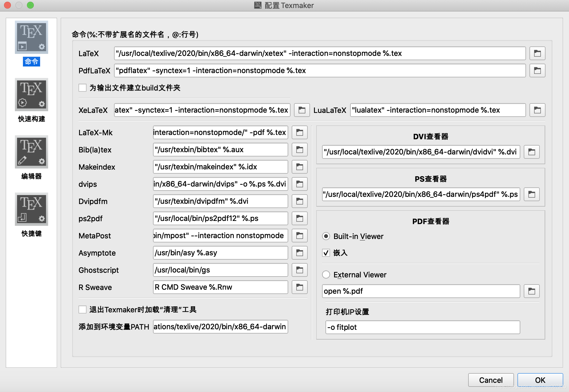
Task: Click the Cancel button
Action: tap(490, 380)
